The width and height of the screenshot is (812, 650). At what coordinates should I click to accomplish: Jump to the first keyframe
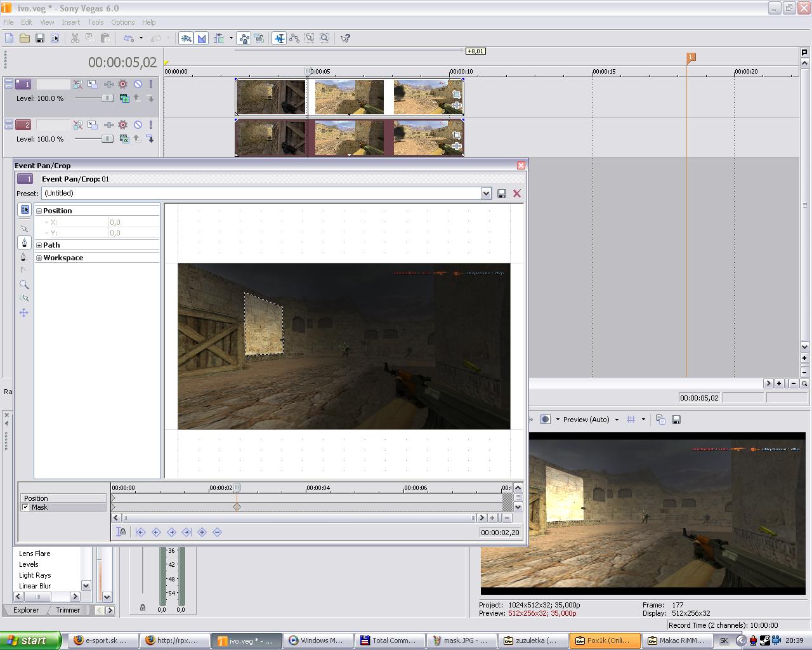coord(141,532)
